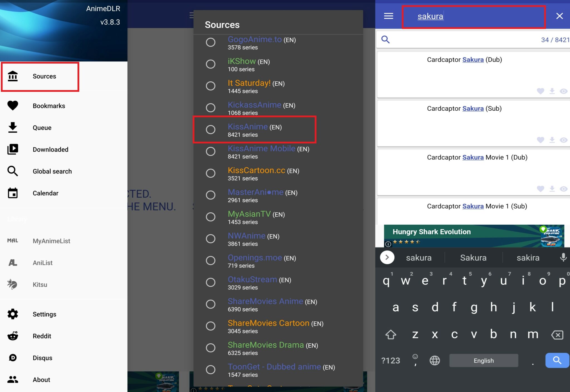Click the Kitsu fox icon
570x392 pixels.
click(13, 284)
